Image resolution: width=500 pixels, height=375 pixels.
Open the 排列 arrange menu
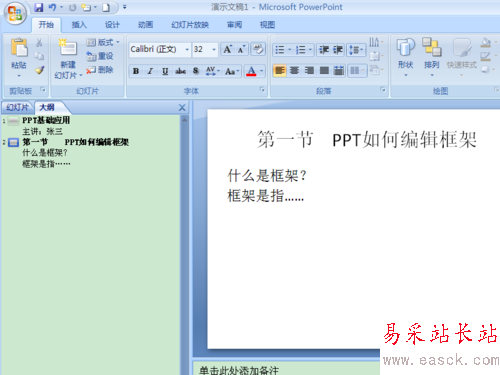(432, 57)
